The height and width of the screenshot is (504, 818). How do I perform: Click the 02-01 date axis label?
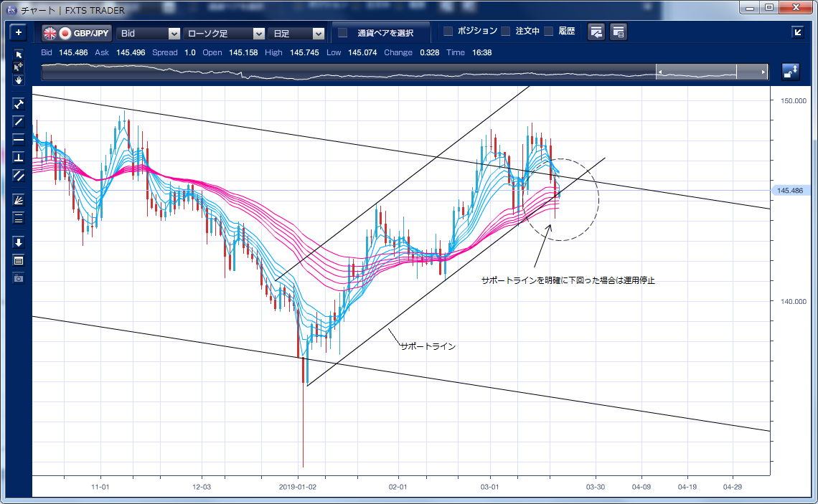pyautogui.click(x=398, y=487)
